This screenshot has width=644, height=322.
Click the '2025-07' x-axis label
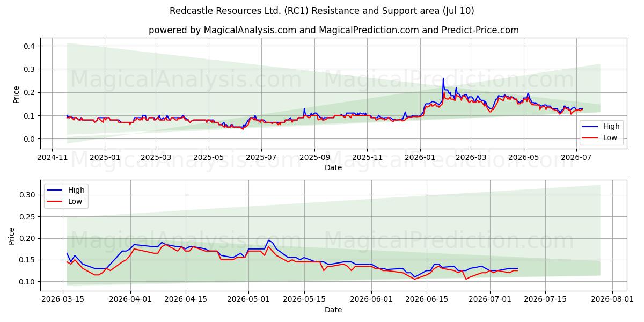261,158
